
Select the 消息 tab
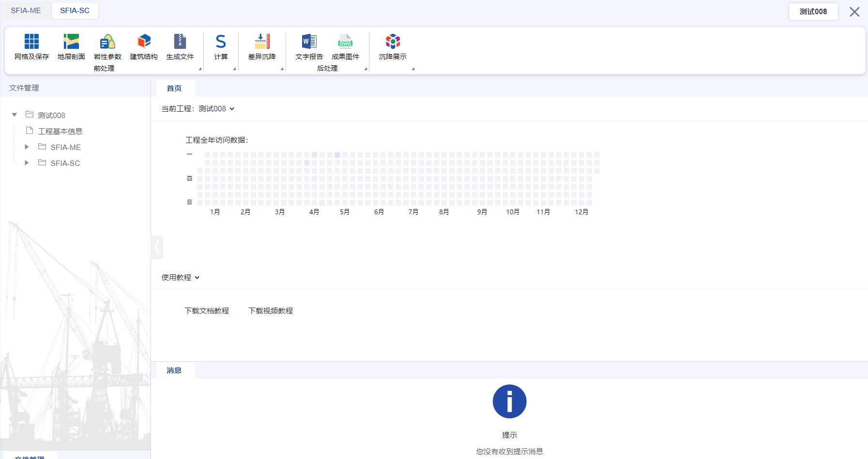174,370
